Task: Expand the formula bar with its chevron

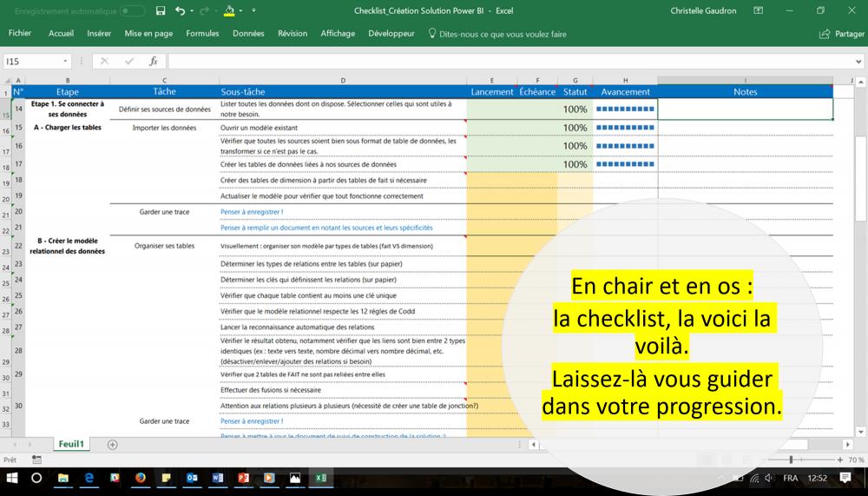Action: click(x=858, y=62)
